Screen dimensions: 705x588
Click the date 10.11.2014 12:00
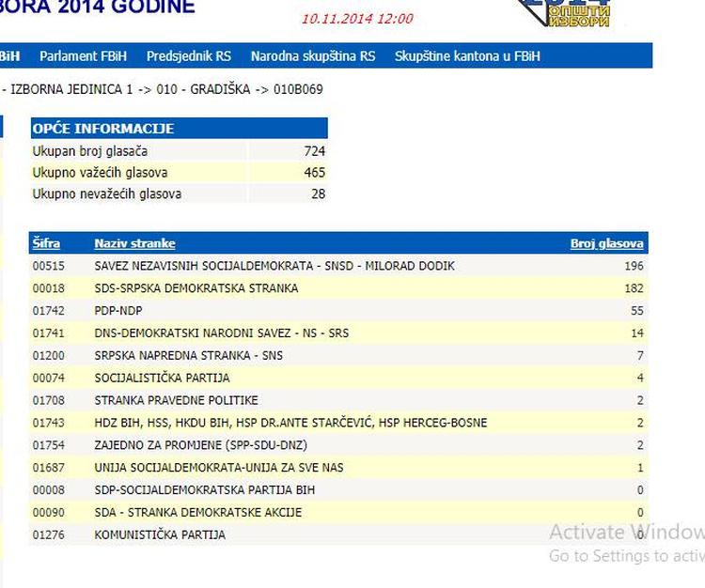point(357,19)
